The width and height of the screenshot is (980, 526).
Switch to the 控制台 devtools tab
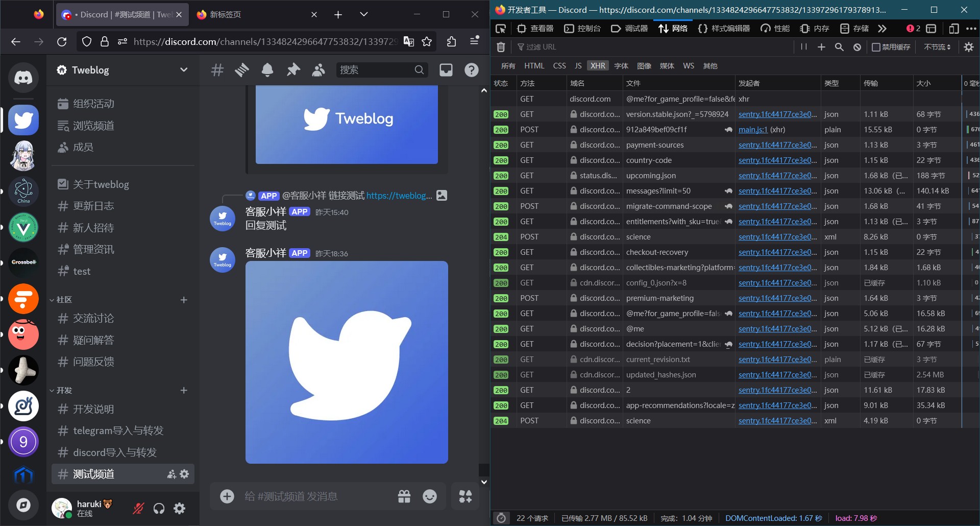582,29
